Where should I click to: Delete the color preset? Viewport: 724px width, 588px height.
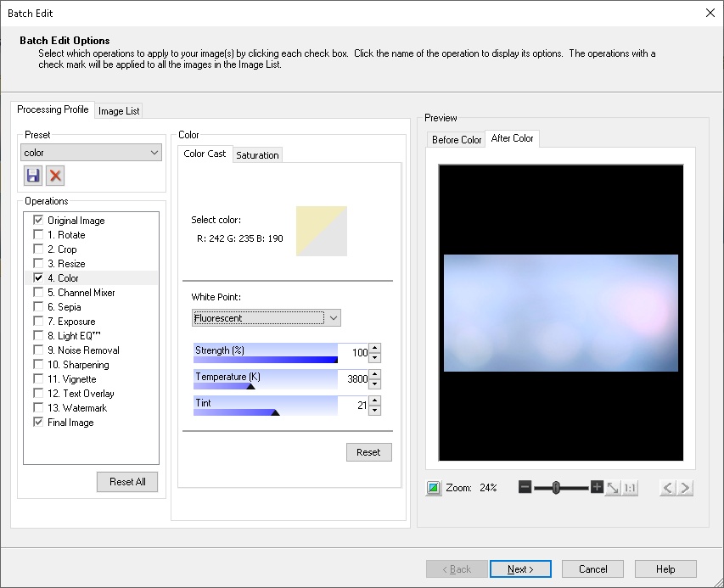(53, 175)
